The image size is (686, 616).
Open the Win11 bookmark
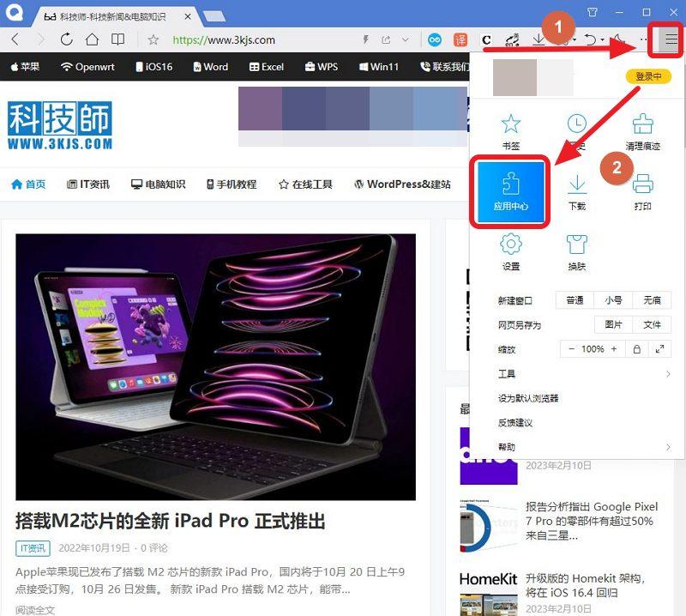pos(379,67)
